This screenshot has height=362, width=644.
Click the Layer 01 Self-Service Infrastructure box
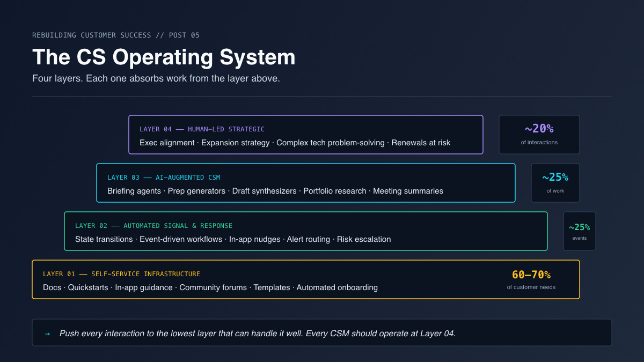pyautogui.click(x=306, y=279)
